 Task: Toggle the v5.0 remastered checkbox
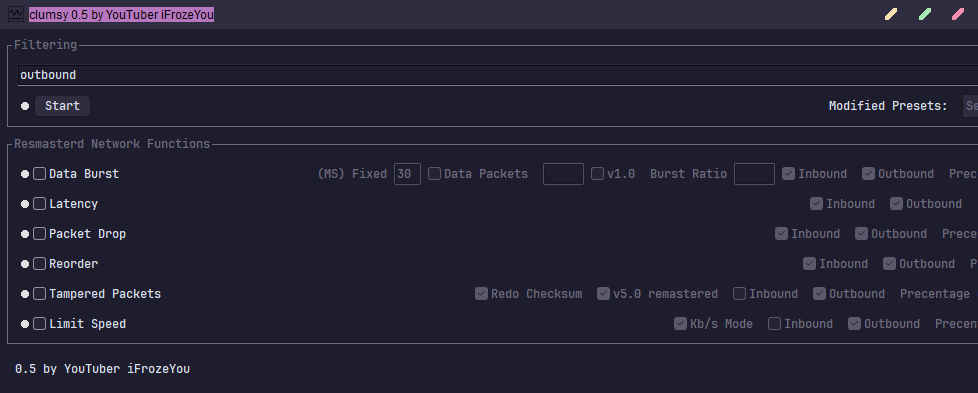point(603,294)
